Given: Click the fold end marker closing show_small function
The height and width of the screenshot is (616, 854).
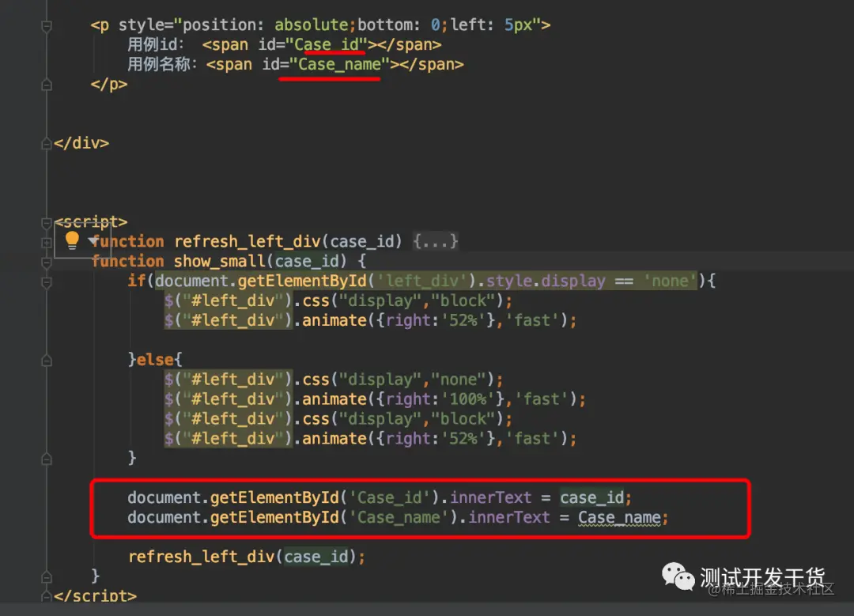Looking at the screenshot, I should pos(47,576).
